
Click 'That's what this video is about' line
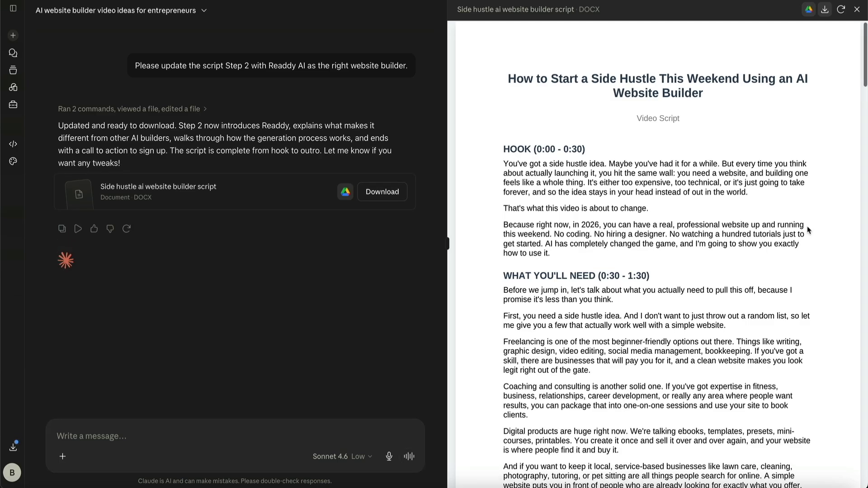click(x=576, y=208)
